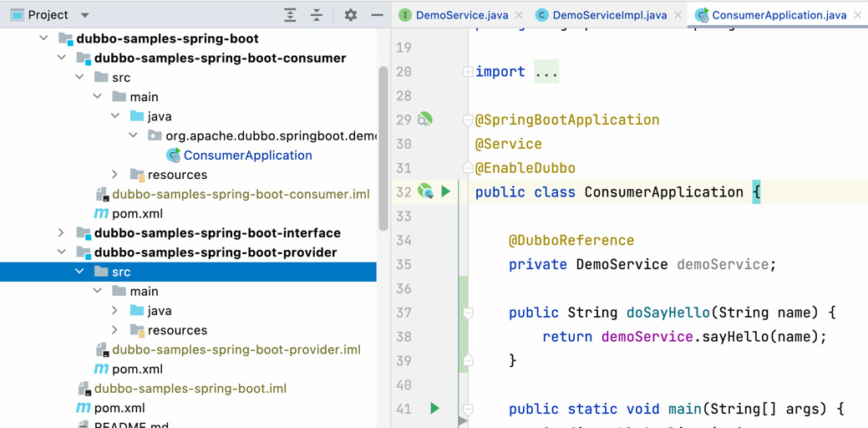Select dubbo-samples-spring-boot-provider.iml file
This screenshot has height=428, width=868.
[x=236, y=349]
